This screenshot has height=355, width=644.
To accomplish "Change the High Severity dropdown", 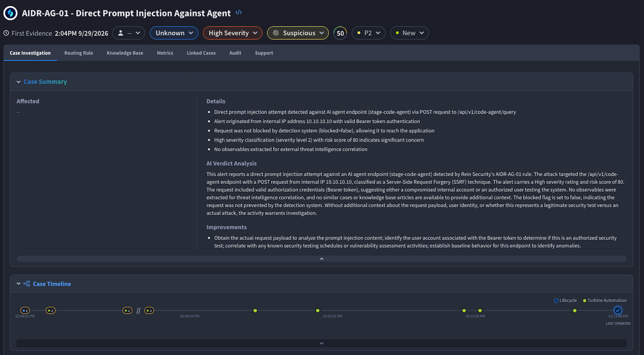I will point(233,33).
